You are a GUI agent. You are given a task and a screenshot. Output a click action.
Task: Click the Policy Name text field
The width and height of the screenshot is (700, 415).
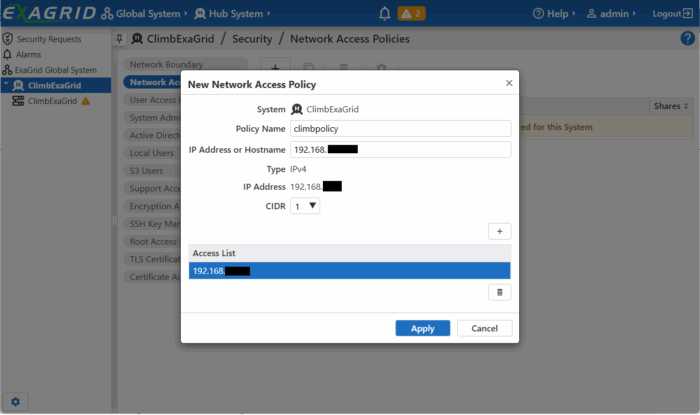click(x=400, y=129)
